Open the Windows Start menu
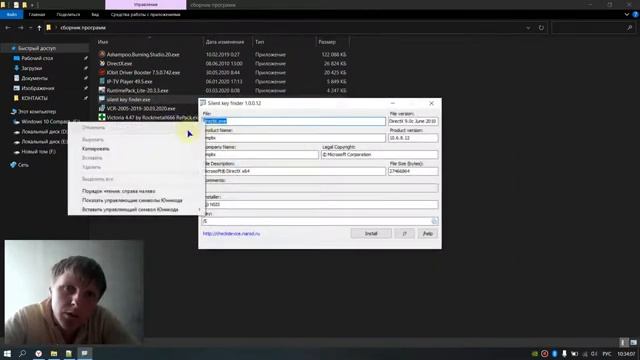This screenshot has width=640, height=360. (x=7, y=353)
